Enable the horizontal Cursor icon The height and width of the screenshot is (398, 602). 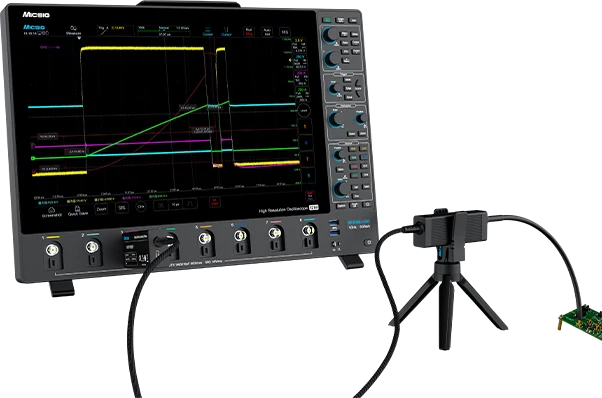point(208,32)
